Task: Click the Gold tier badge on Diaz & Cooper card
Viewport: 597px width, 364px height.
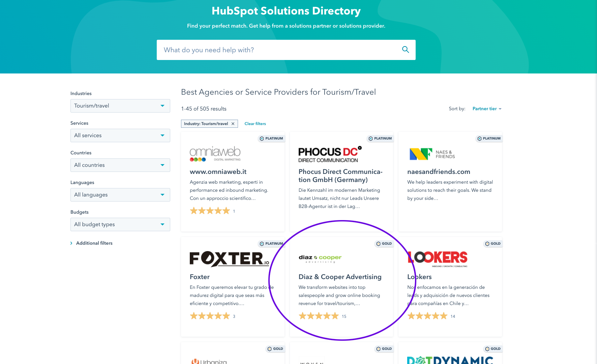Action: point(384,243)
